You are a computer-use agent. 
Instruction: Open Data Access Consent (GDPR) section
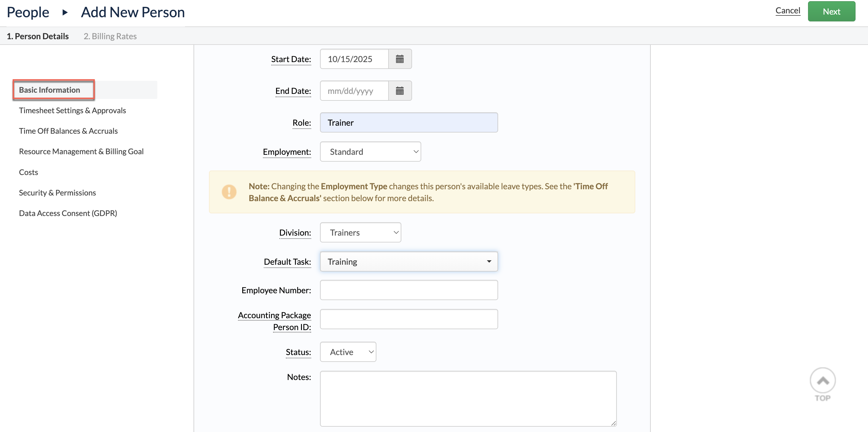click(x=68, y=213)
